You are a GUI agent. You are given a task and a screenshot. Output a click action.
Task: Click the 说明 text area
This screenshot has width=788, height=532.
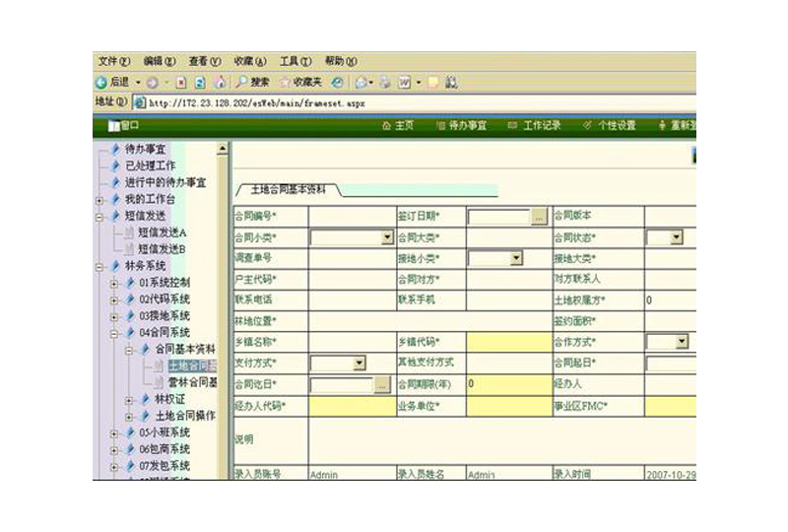(502, 440)
